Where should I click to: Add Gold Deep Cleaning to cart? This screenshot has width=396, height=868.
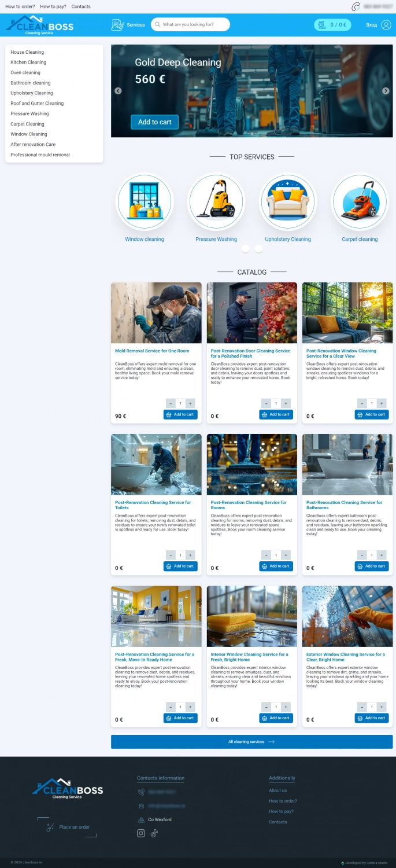pyautogui.click(x=154, y=122)
